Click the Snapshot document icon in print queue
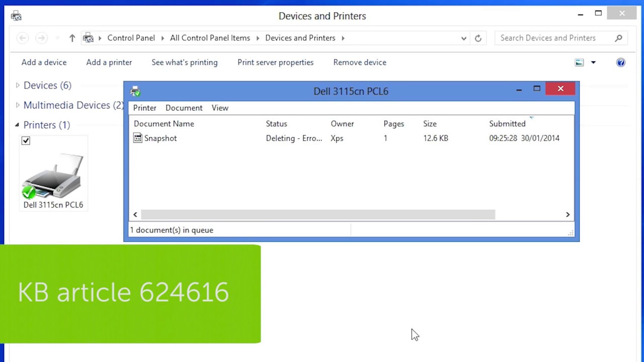 click(x=138, y=138)
